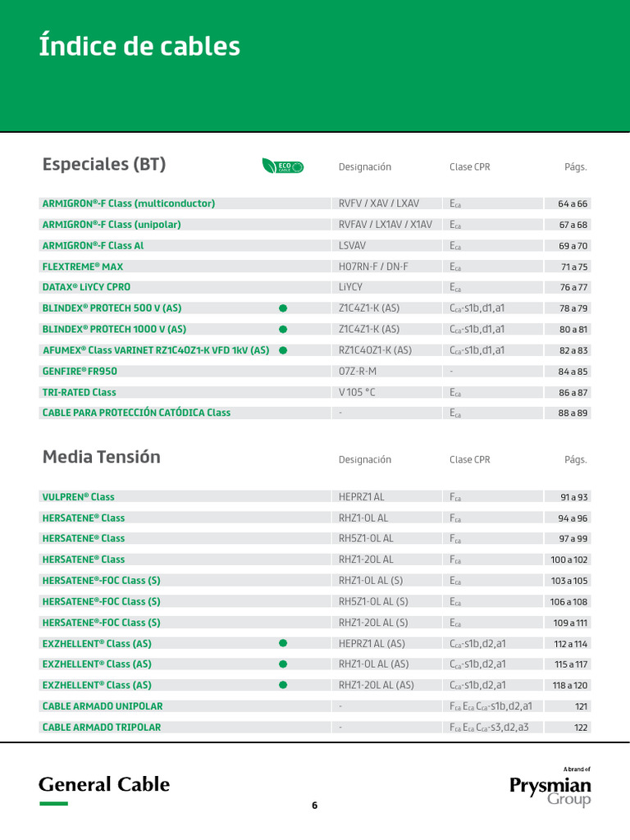
Task: Click the ECO Cable leaf logo
Action: click(x=283, y=167)
